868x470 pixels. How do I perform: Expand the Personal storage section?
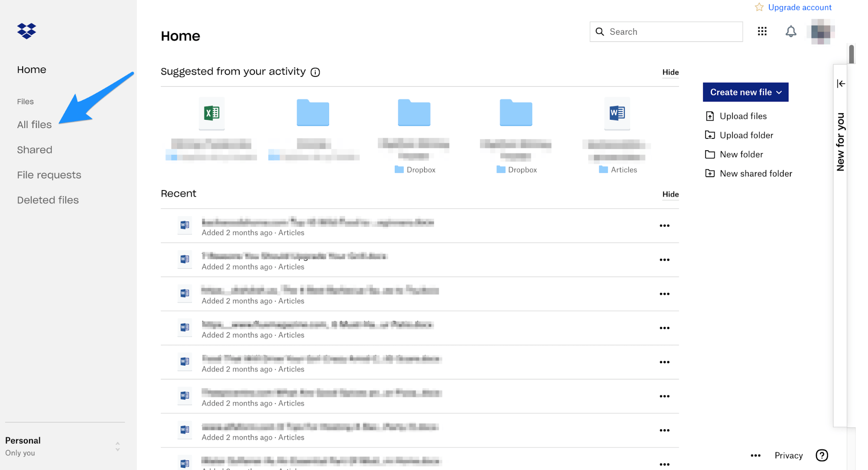(x=118, y=447)
